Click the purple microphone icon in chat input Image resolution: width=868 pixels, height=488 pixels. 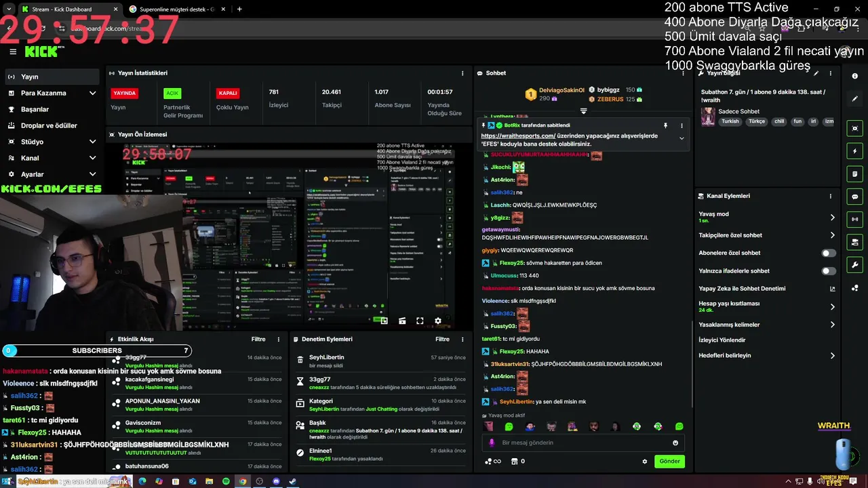pyautogui.click(x=492, y=443)
